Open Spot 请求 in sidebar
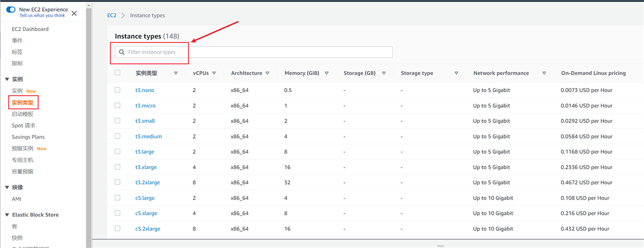 coord(23,125)
